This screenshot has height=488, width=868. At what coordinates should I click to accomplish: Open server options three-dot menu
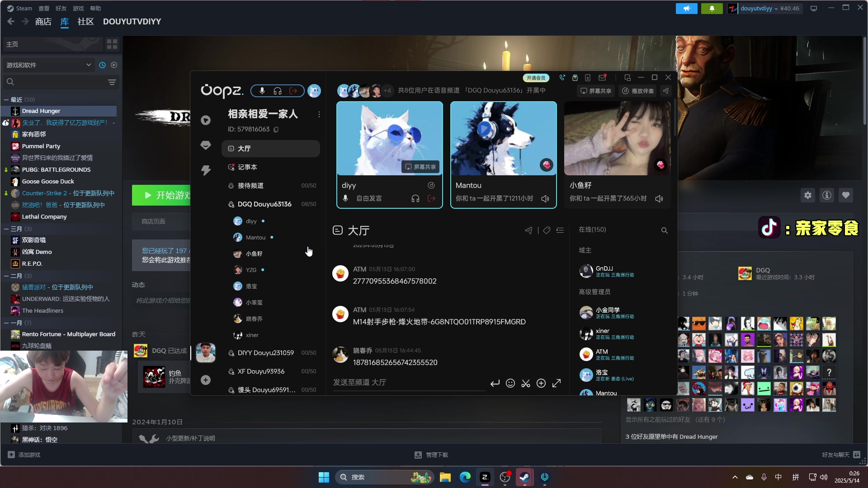[319, 114]
